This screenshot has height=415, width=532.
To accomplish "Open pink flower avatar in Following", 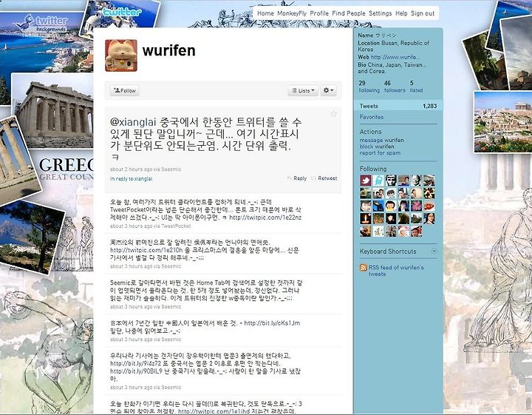I will point(416,206).
